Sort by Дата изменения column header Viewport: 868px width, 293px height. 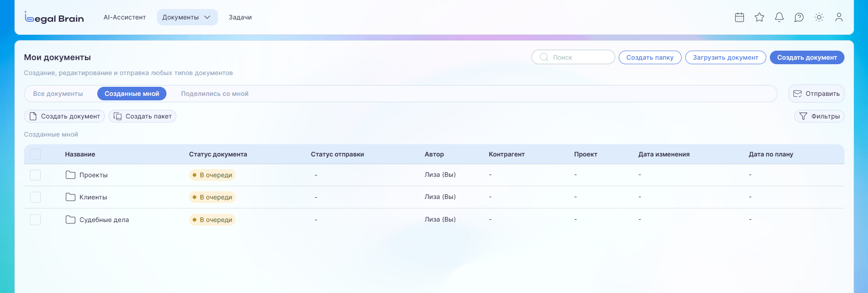pyautogui.click(x=664, y=154)
